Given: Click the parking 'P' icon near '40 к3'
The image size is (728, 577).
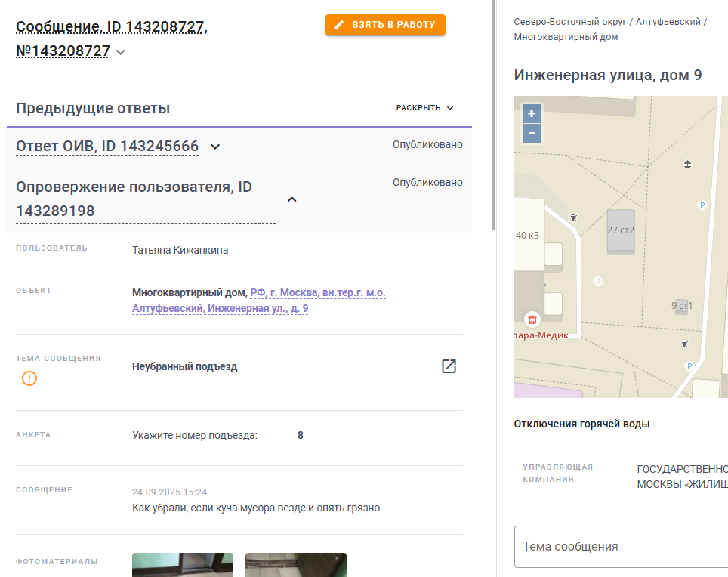Looking at the screenshot, I should [x=598, y=281].
